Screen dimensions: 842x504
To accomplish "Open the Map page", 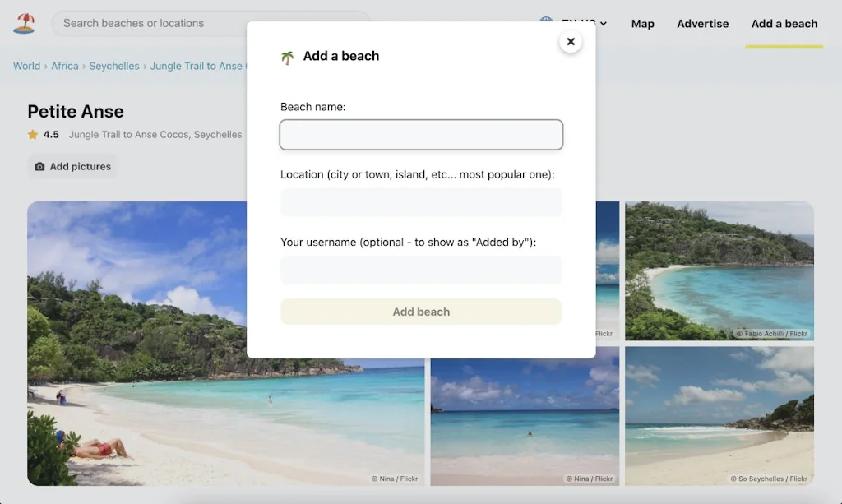I will tap(643, 24).
